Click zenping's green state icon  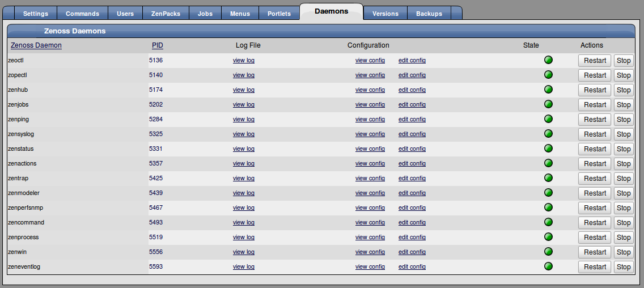(548, 119)
